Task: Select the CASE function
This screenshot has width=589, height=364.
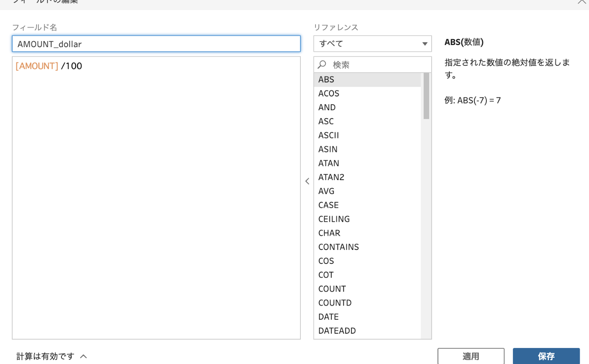Action: pos(367,205)
